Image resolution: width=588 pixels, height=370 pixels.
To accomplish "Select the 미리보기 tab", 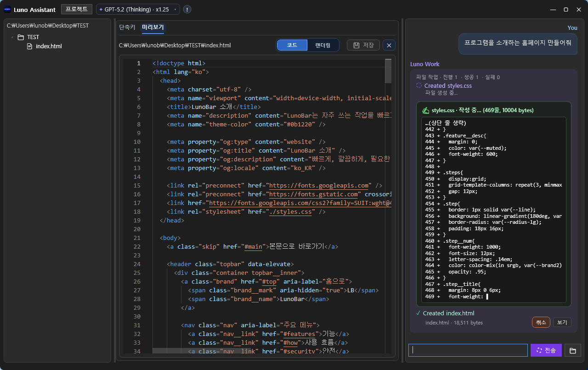I will [153, 28].
